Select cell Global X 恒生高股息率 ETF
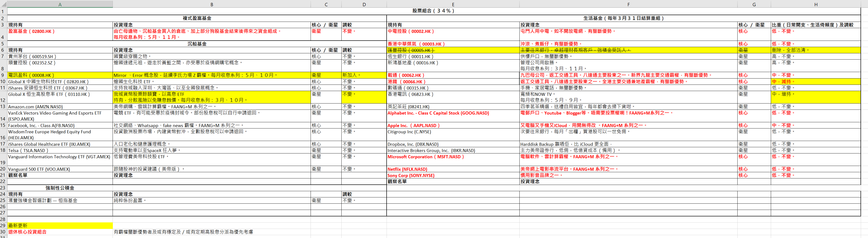This screenshot has width=868, height=238. (60, 97)
